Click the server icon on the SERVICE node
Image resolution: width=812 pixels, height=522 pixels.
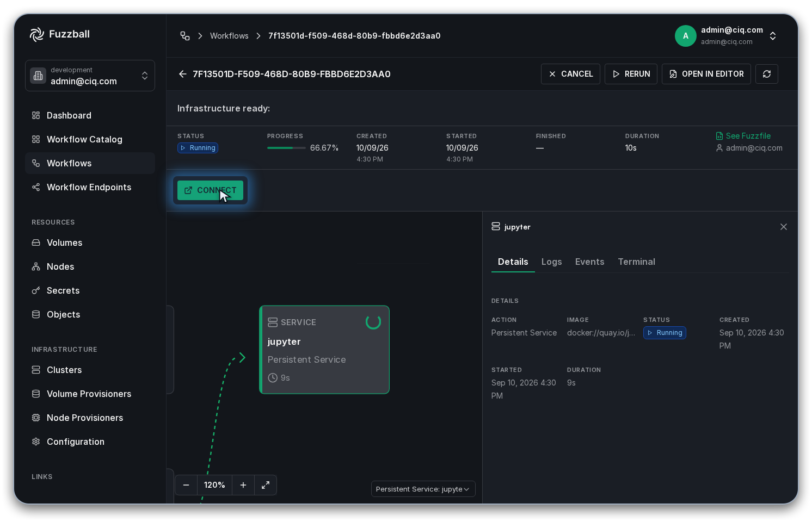point(273,322)
